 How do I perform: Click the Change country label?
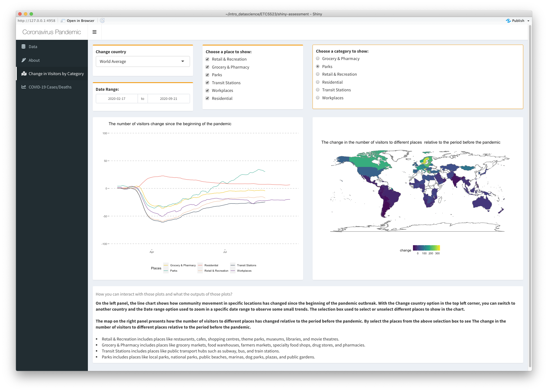tap(111, 52)
